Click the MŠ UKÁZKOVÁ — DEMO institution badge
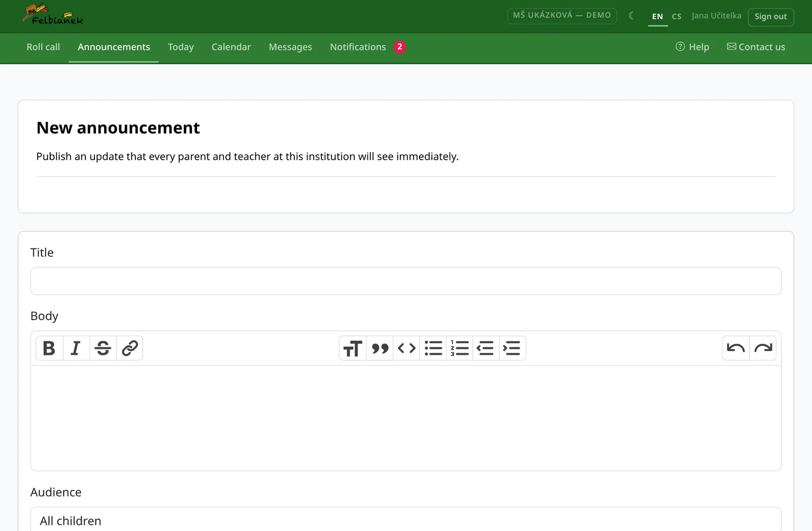The image size is (812, 531). point(562,16)
